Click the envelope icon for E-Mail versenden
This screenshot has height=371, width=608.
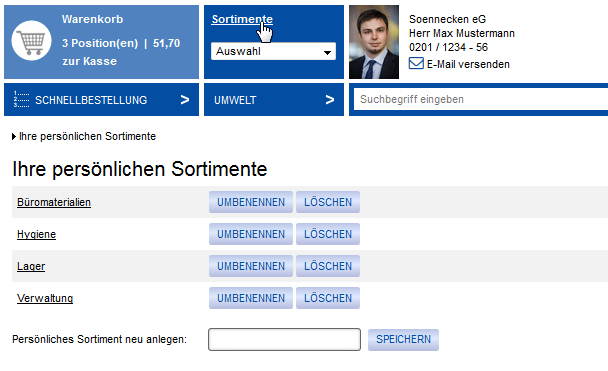[416, 63]
